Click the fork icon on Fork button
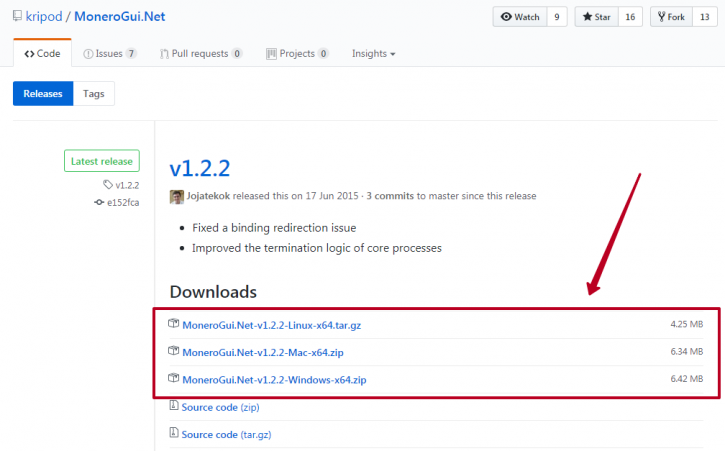Viewport: 725px width, 451px height. (662, 17)
